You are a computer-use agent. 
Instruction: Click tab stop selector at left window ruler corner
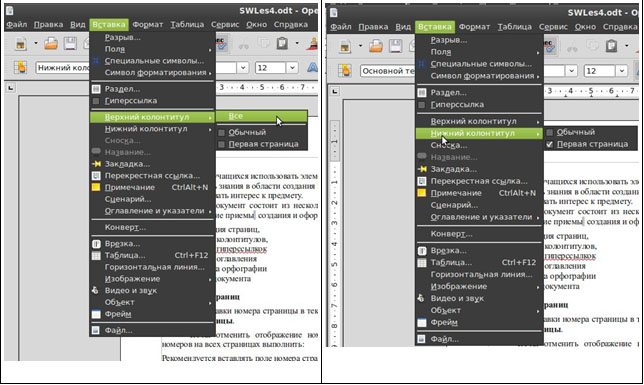click(10, 88)
